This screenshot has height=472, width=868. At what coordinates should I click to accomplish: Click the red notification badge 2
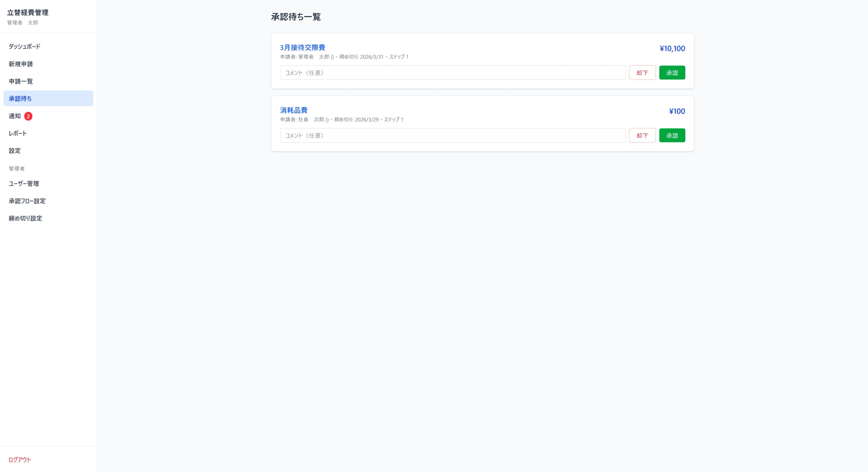point(28,116)
